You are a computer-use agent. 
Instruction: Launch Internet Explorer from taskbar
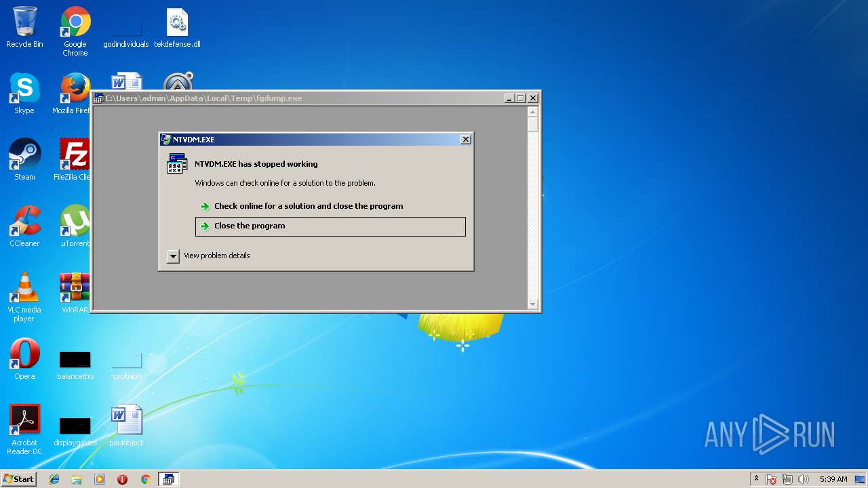54,479
